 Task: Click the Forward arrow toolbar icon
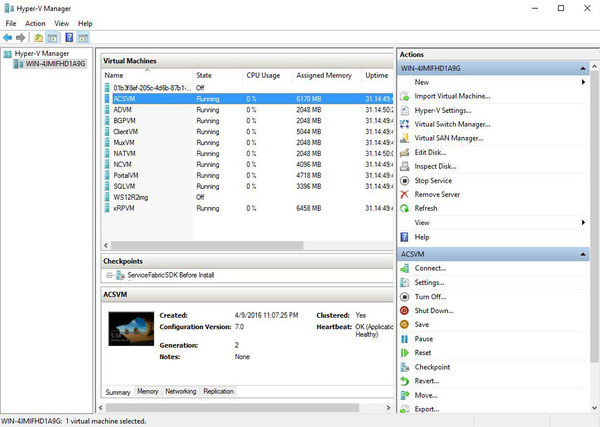pos(21,37)
